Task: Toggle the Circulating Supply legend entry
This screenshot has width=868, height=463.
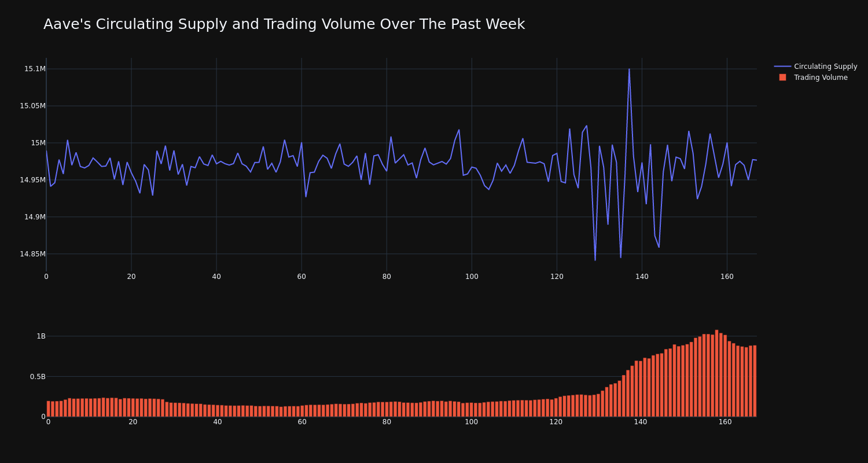Action: (816, 67)
